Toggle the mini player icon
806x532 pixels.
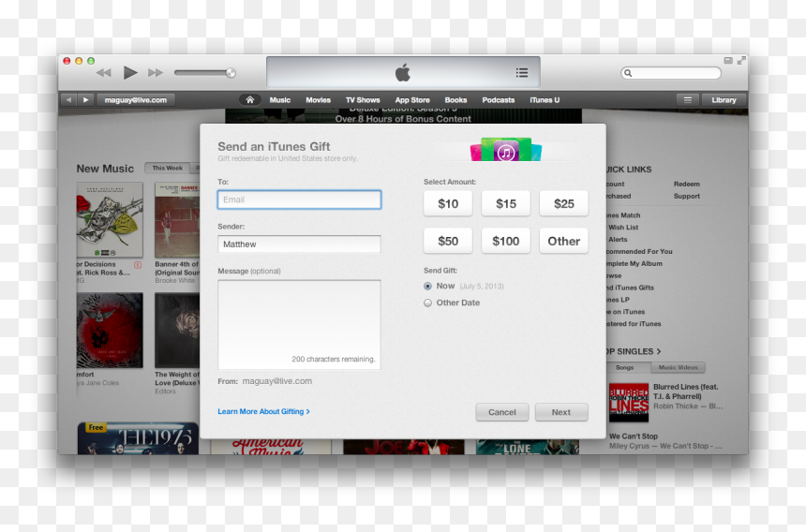[x=728, y=61]
